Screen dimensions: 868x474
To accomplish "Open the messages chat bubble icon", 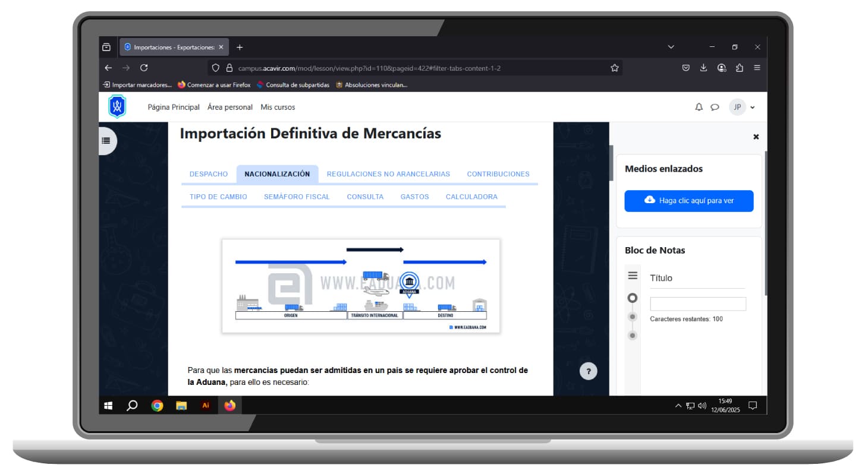I will pyautogui.click(x=715, y=108).
